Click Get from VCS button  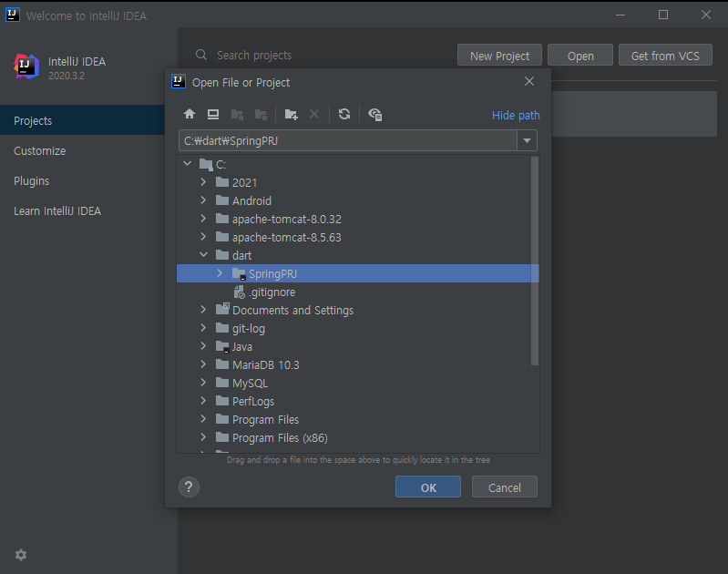click(665, 56)
